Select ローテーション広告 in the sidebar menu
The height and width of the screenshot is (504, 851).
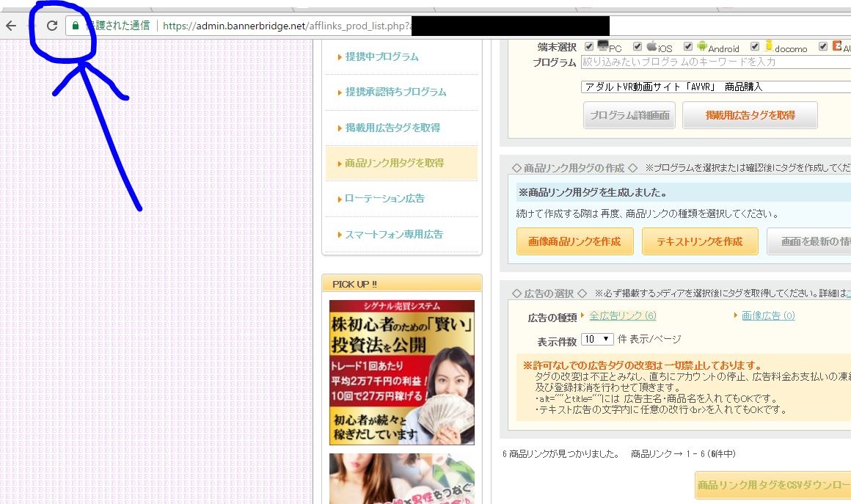click(x=384, y=199)
